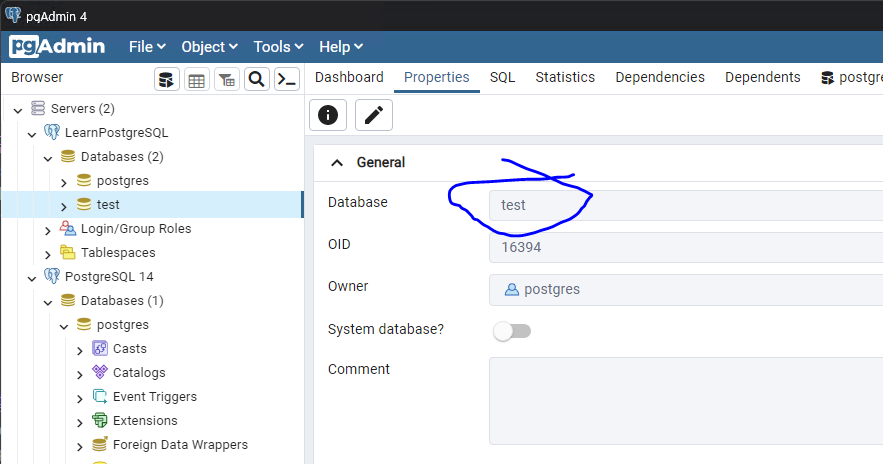Open the Search Objects magnifier icon
This screenshot has height=464, width=883.
tap(257, 79)
